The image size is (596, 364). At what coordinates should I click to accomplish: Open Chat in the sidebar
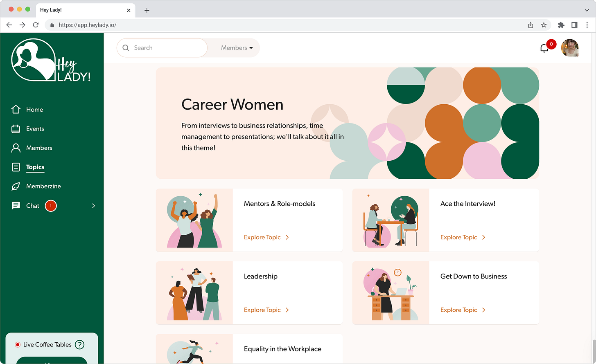pyautogui.click(x=33, y=206)
